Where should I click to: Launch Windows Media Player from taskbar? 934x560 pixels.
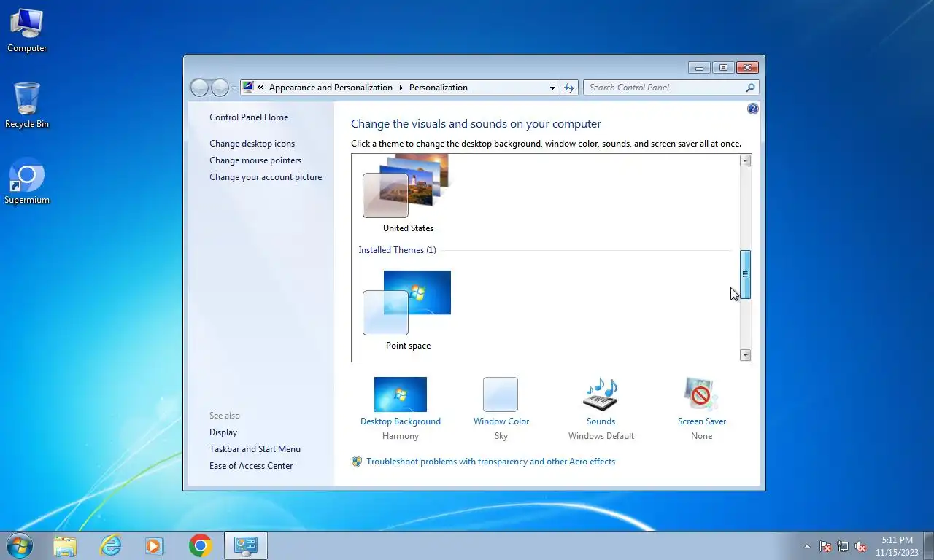[x=155, y=545]
